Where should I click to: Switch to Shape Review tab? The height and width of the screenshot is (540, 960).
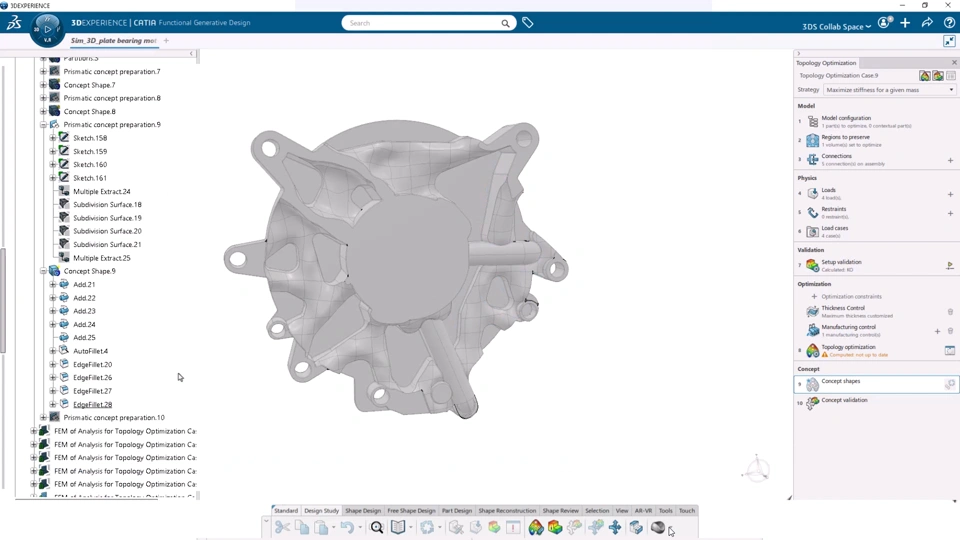[560, 511]
